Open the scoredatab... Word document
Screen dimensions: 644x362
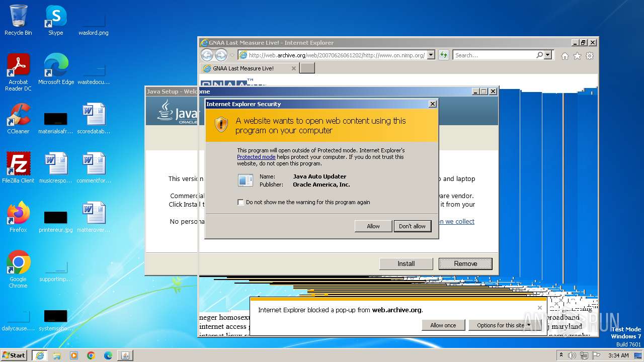point(93,119)
